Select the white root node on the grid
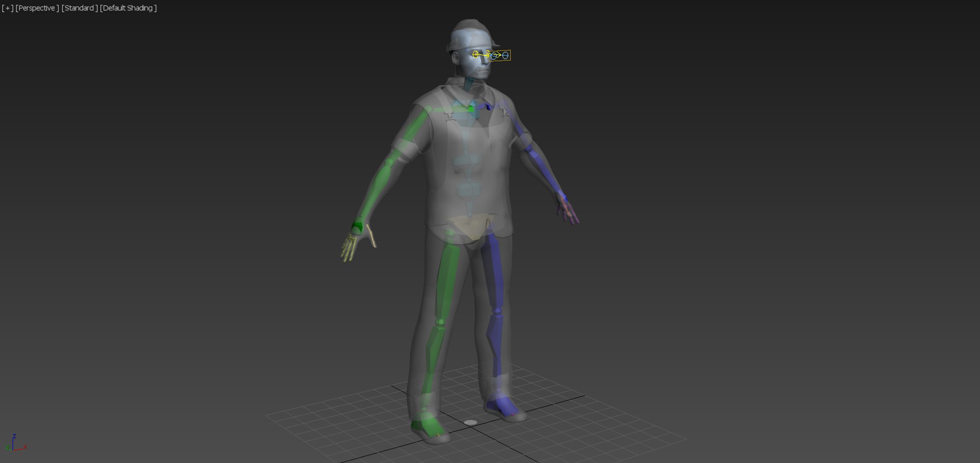The height and width of the screenshot is (463, 980). [471, 423]
